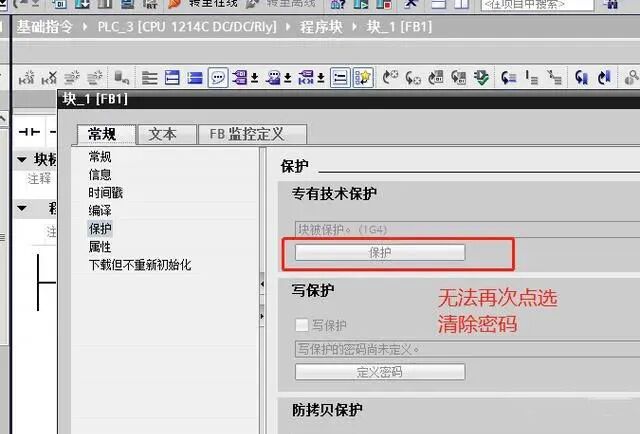Switch to the FB 监控定义 tab
The width and height of the screenshot is (640, 434).
[252, 134]
